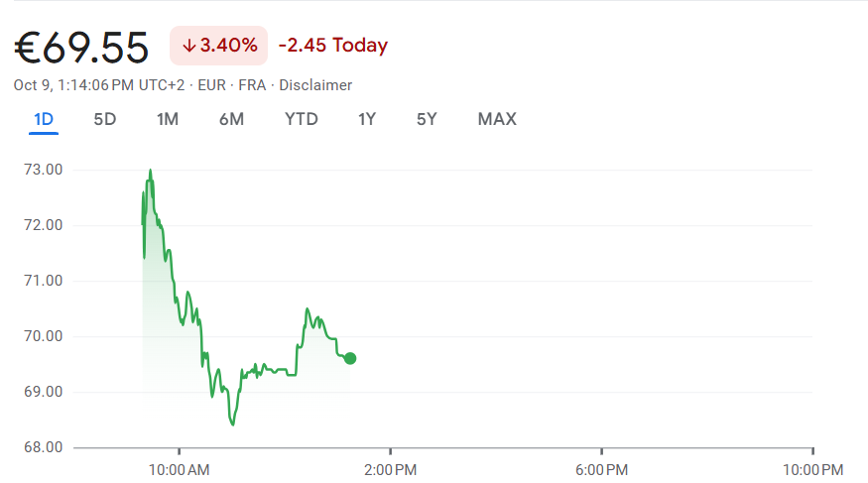Click the -2.45 Today change text
Screen dimensions: 868x483
click(x=333, y=46)
